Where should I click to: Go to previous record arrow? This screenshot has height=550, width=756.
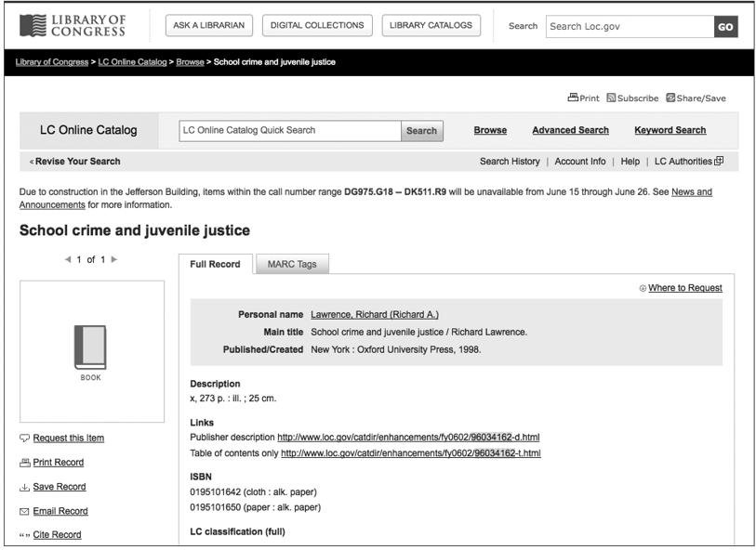click(68, 259)
